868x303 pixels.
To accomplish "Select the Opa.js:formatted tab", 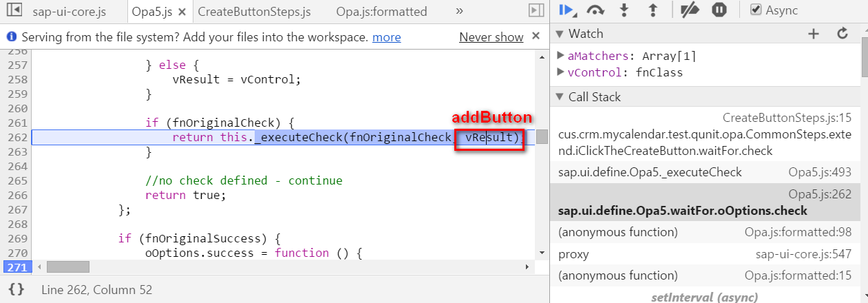I will [381, 12].
